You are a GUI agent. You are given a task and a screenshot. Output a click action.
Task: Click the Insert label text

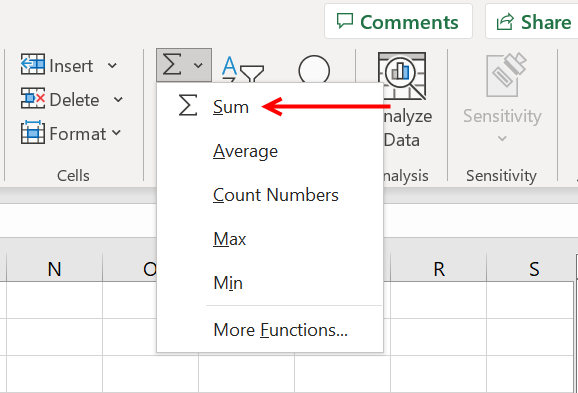click(71, 66)
